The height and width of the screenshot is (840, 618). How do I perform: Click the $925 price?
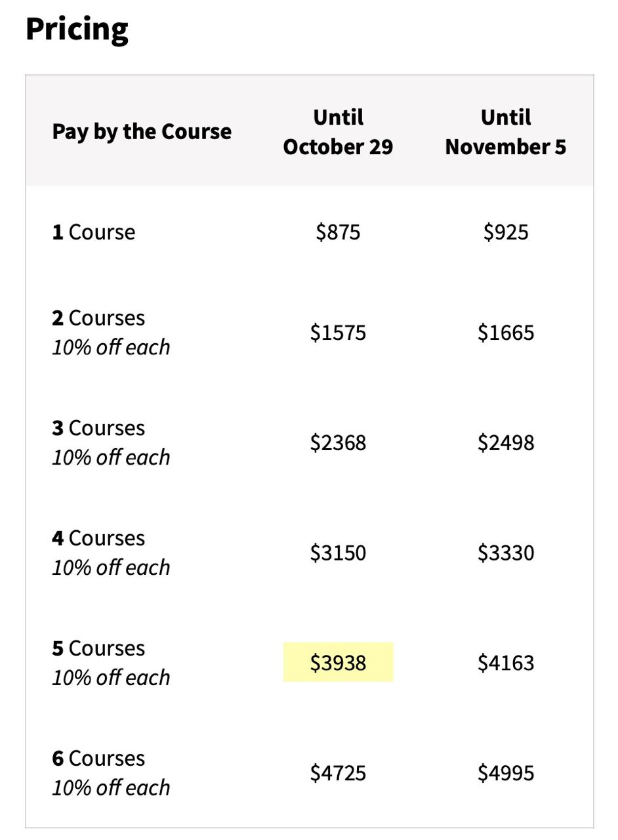coord(505,232)
